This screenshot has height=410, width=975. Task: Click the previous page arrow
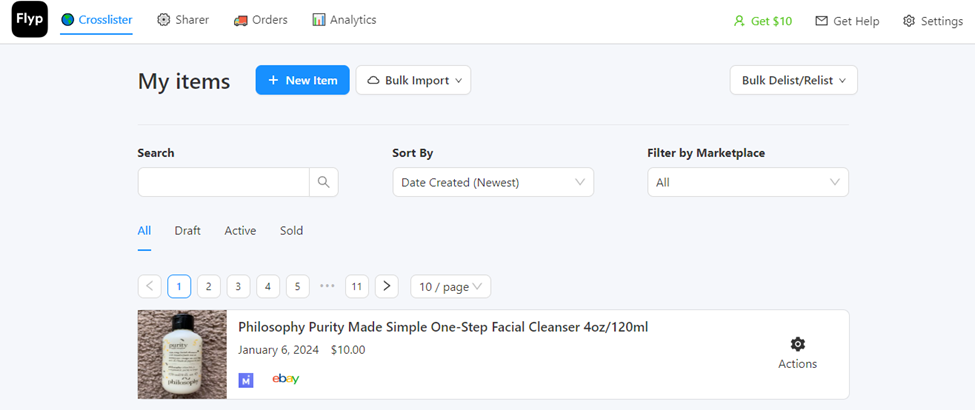tap(149, 286)
